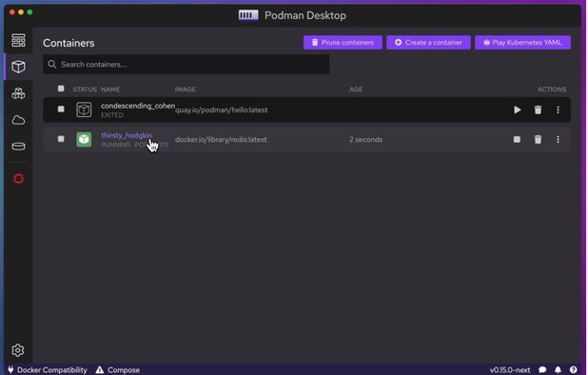Toggle the select-all containers checkbox
The height and width of the screenshot is (375, 588).
[61, 89]
